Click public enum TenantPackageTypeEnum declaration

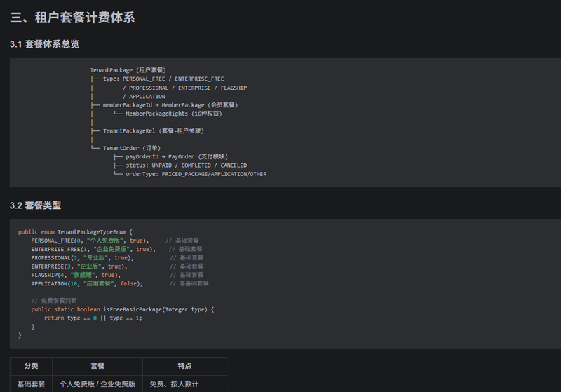click(x=75, y=232)
